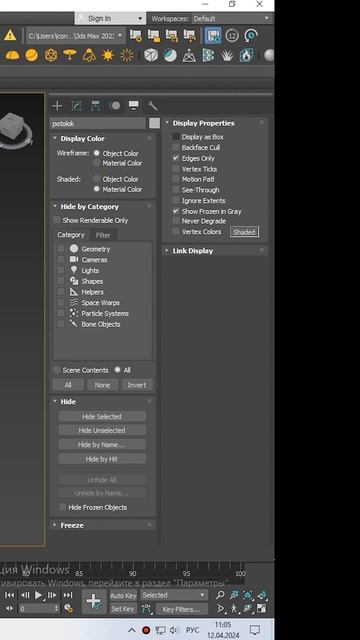Uncheck Edges Only
Screen dimensions: 360x640
176,158
